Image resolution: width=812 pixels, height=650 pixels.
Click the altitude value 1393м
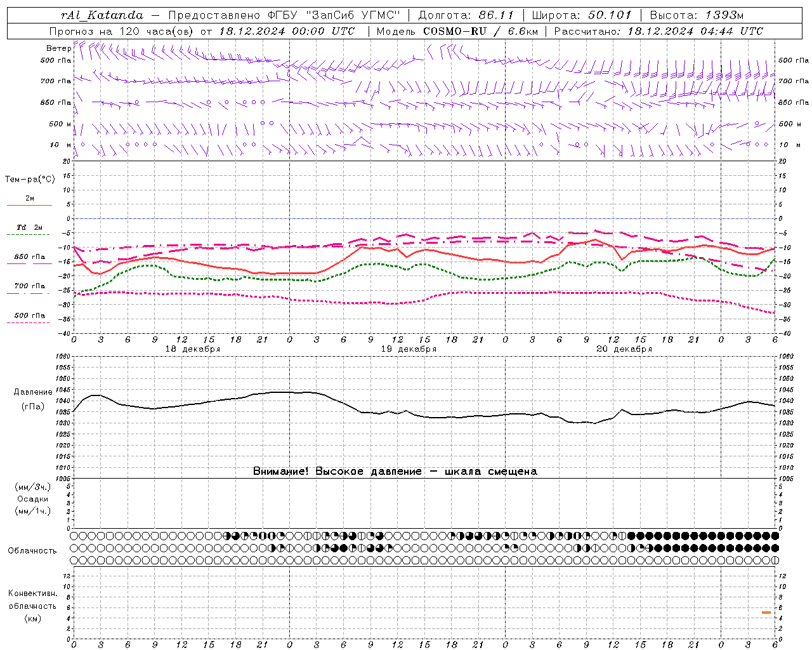724,15
